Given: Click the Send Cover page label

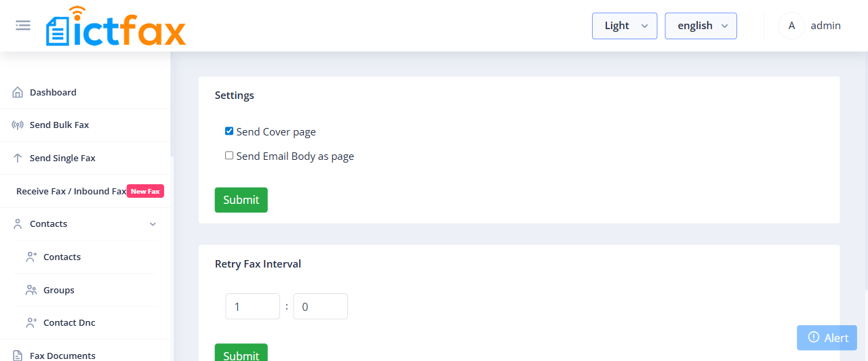Looking at the screenshot, I should (x=276, y=132).
